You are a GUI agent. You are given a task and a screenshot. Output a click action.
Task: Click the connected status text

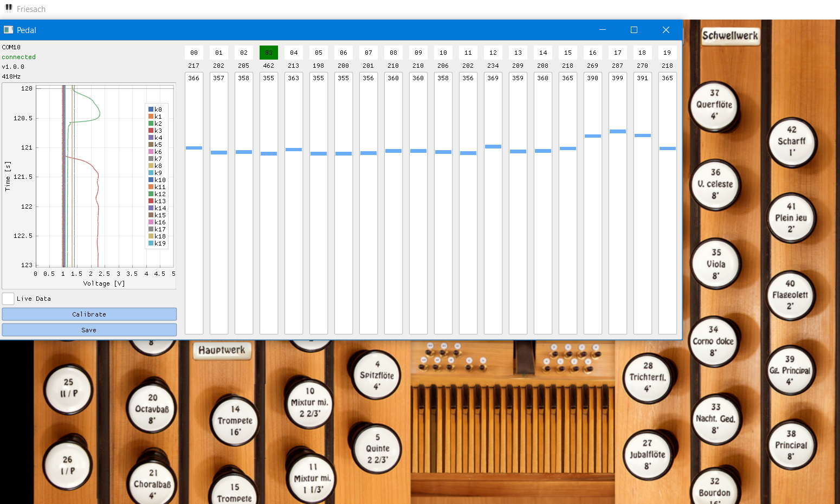19,57
